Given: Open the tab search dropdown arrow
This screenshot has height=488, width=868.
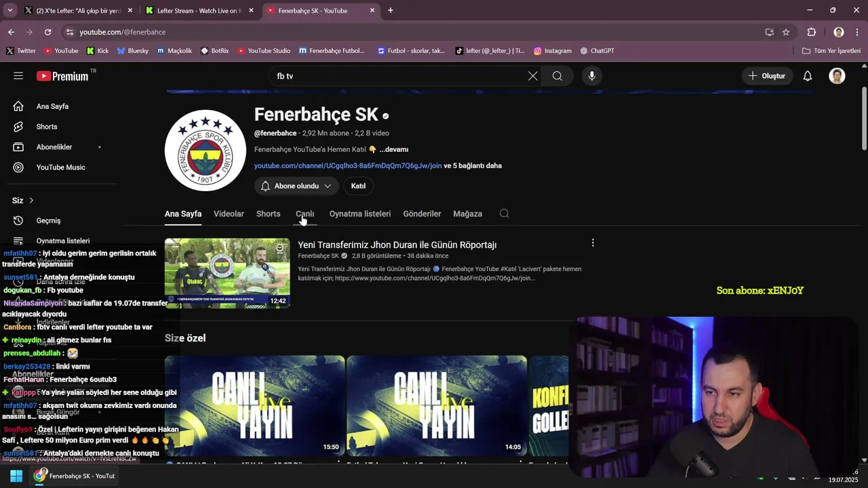Looking at the screenshot, I should 9,10.
